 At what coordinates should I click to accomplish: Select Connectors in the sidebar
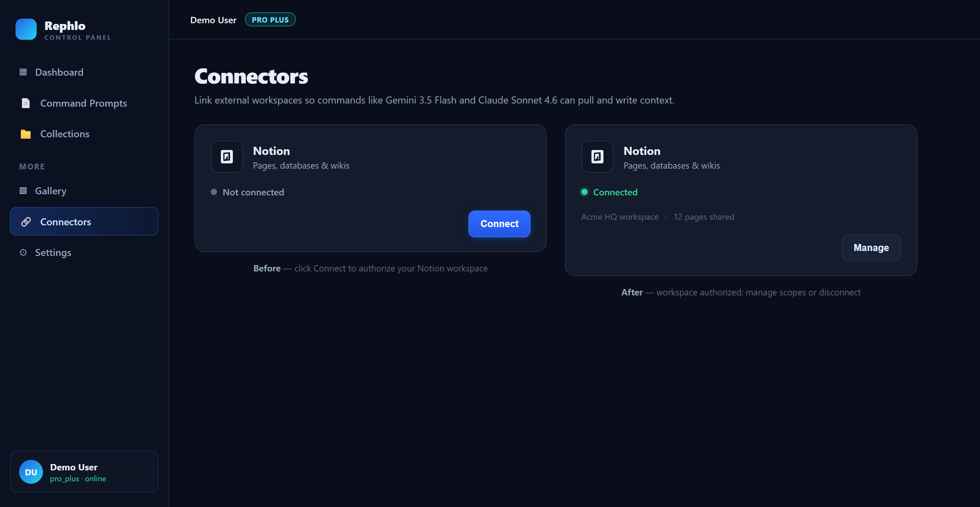(84, 221)
